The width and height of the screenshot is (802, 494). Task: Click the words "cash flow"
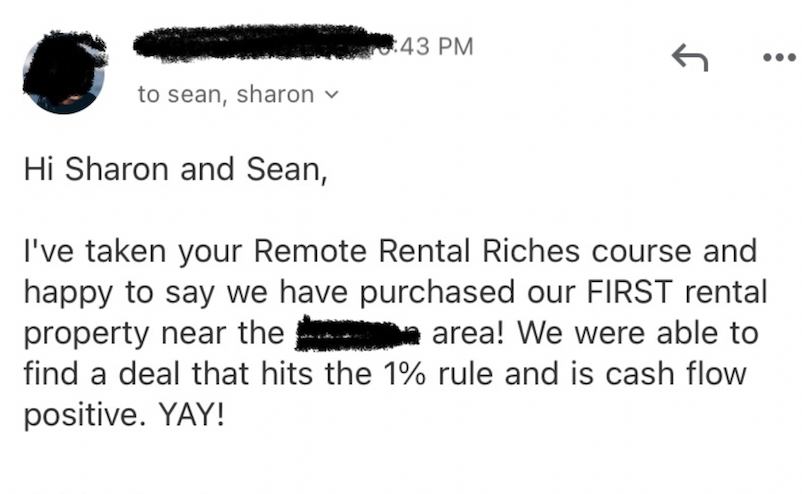point(676,374)
